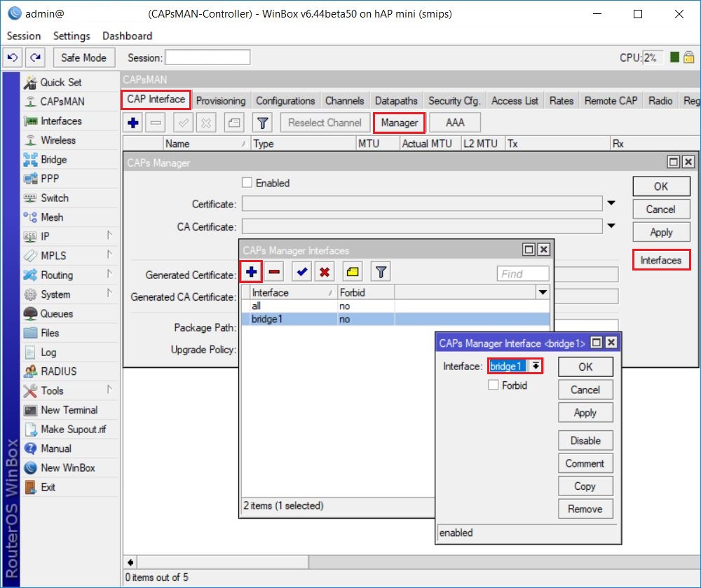
Task: Click the Disable button
Action: point(585,441)
